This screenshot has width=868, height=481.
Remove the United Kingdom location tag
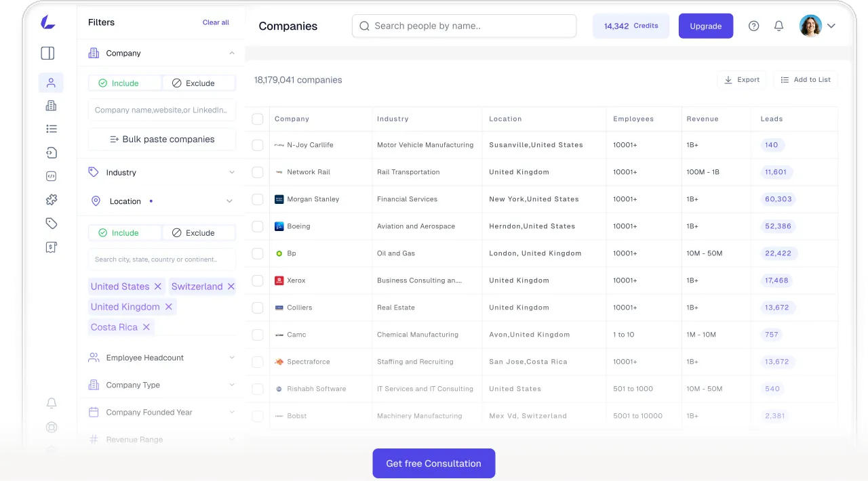168,307
